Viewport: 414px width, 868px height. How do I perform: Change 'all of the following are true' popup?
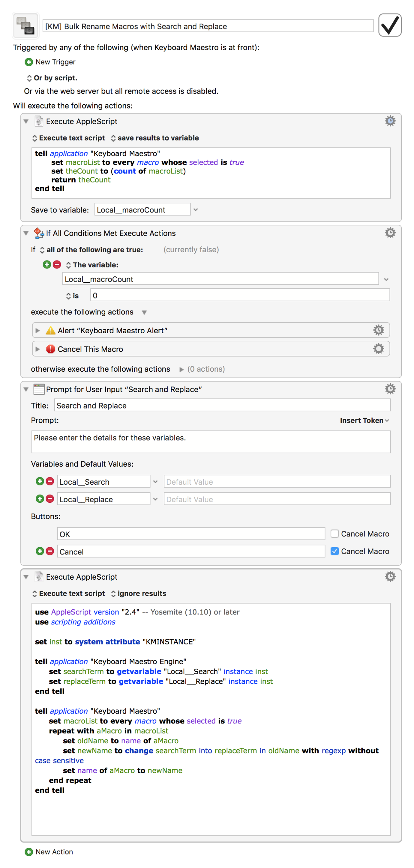(91, 250)
